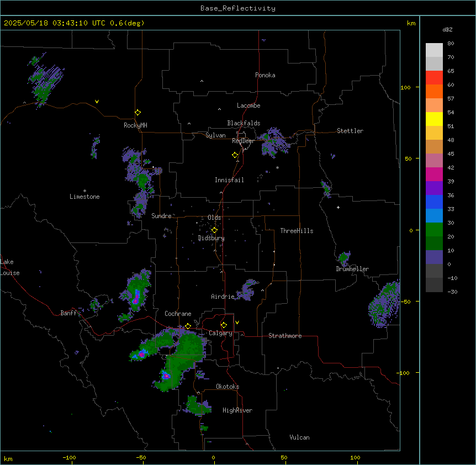Click the yellow diamond marker above Calgary
476x465 pixels.
point(224,325)
